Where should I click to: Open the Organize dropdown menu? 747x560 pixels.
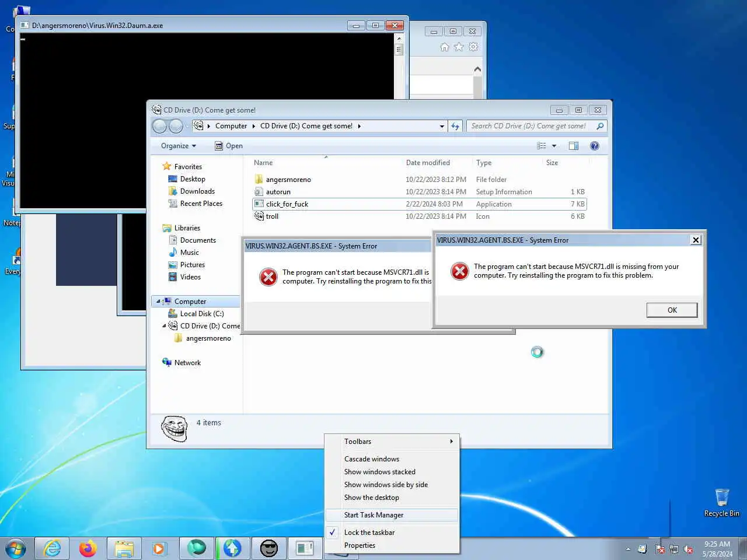coord(179,146)
